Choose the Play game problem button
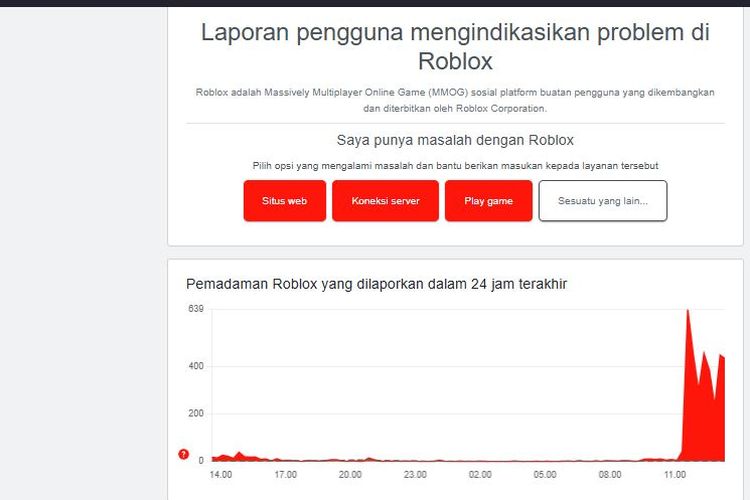The height and width of the screenshot is (500, 750). pos(488,200)
